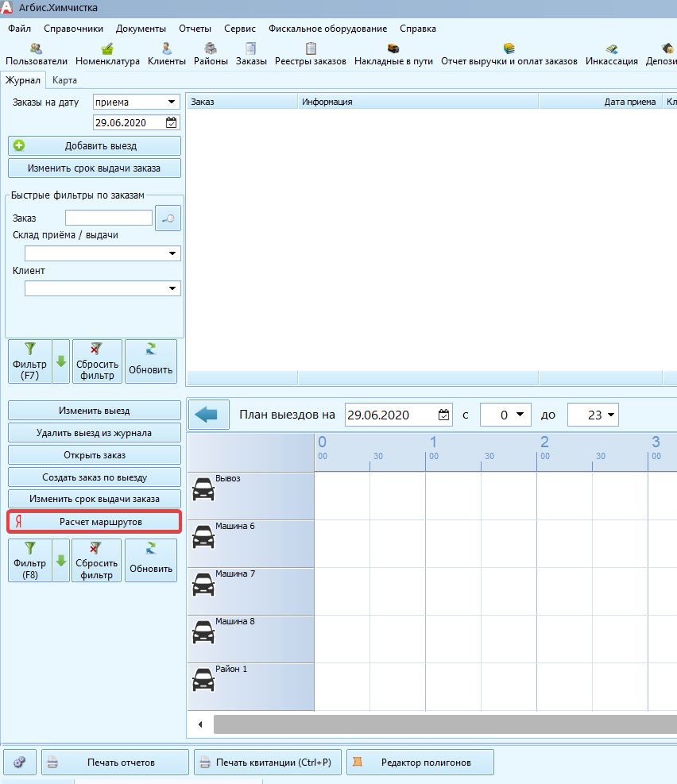The image size is (677, 784).
Task: Switch to the Журнал tab
Action: coord(23,80)
